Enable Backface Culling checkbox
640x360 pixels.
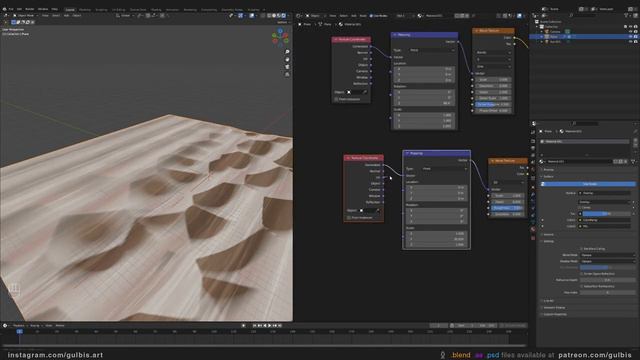582,249
